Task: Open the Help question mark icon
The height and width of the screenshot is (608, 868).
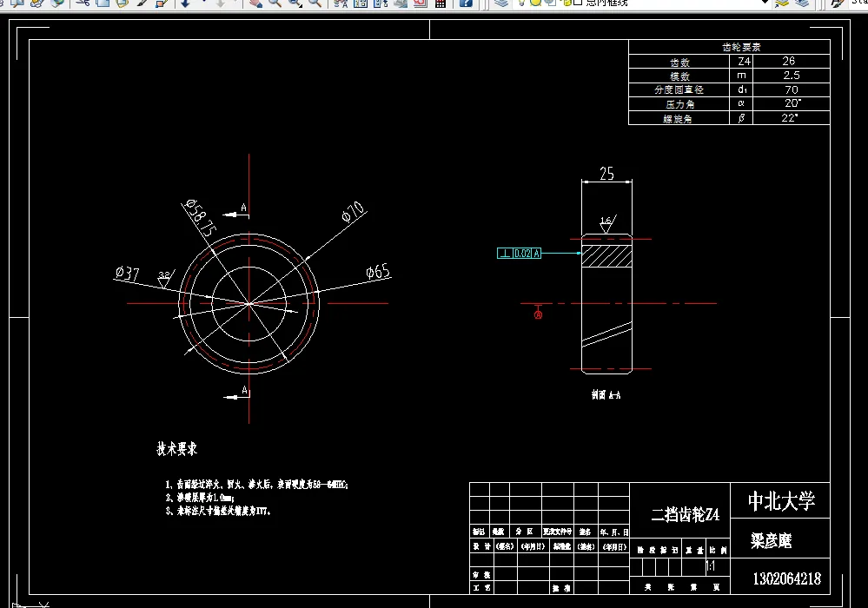Action: (x=466, y=3)
